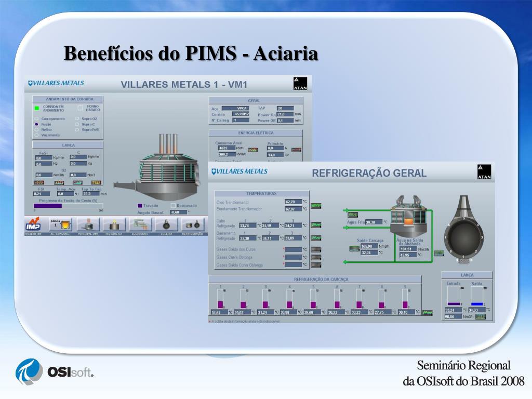Open the Principal VM1 furnace screen
Image resolution: width=532 pixels, height=399 pixels.
point(88,224)
